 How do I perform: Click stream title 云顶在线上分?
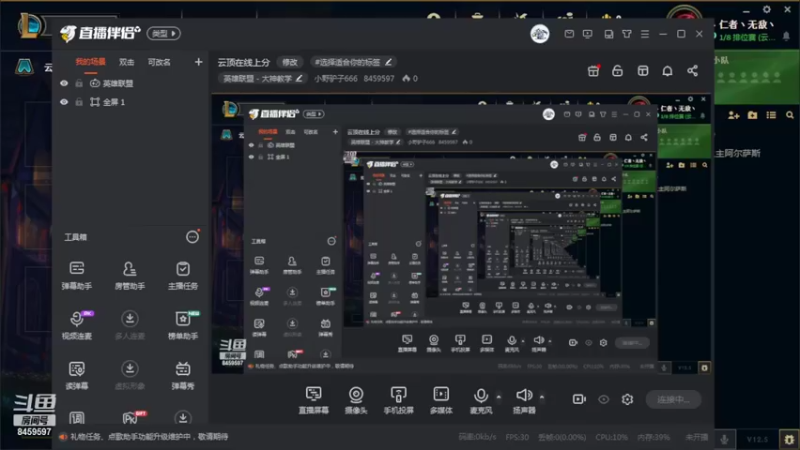click(x=244, y=62)
